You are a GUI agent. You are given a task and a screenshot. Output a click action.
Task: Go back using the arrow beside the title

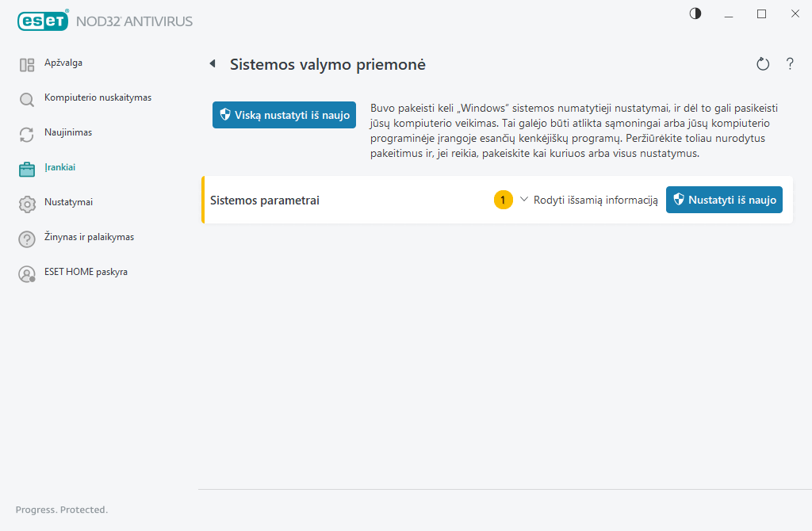click(213, 64)
